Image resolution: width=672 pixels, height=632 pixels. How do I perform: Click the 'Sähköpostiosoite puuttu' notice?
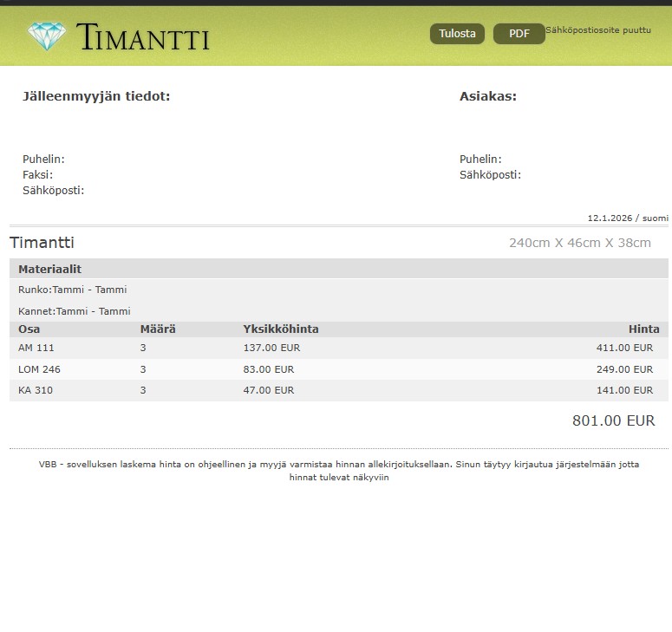[597, 30]
